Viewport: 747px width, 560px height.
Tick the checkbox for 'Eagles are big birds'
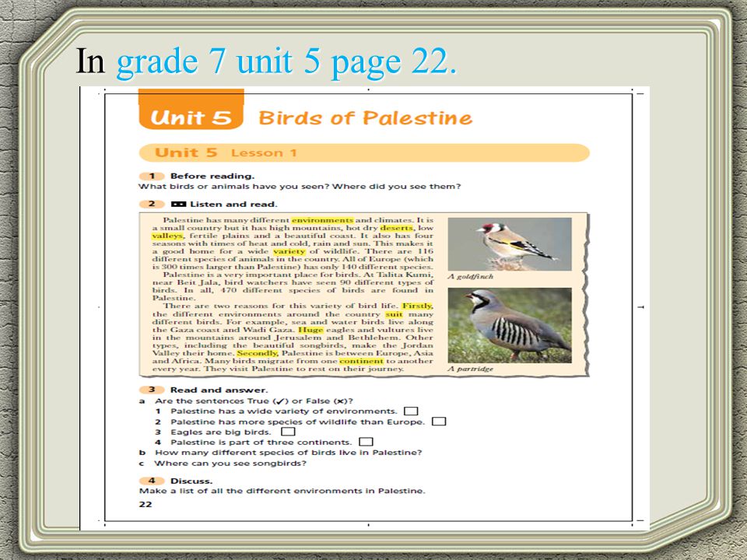(x=288, y=432)
